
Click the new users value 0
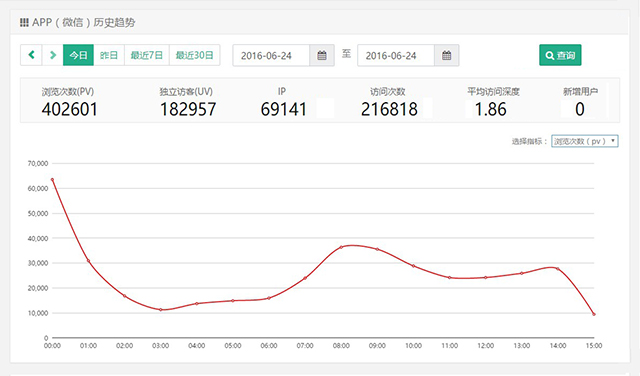580,109
